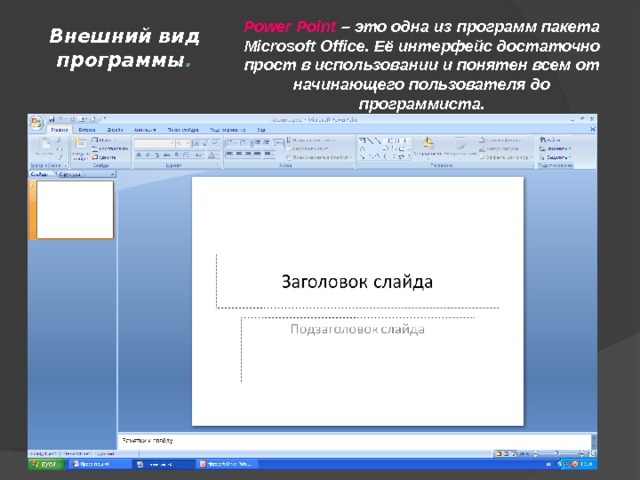Increase font size with the grow font icon
Image resolution: width=640 pixels, height=480 pixels.
point(196,143)
